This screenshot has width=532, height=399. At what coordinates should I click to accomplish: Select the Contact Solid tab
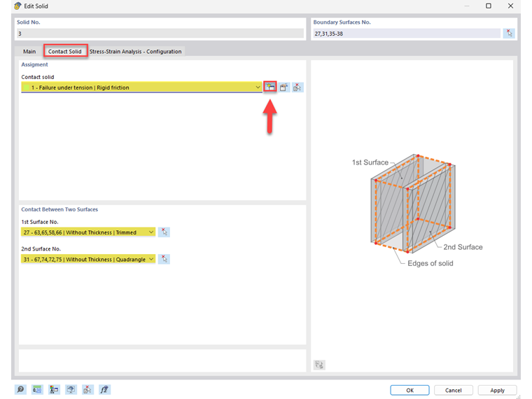tap(65, 52)
